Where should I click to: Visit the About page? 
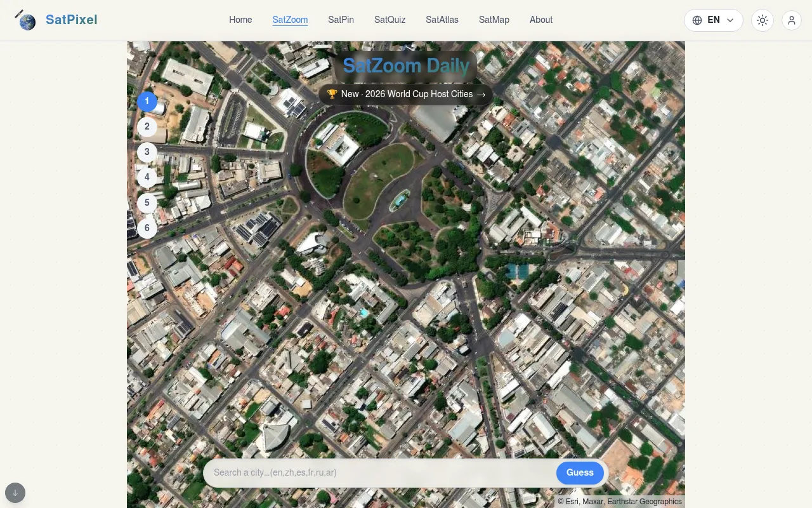541,20
